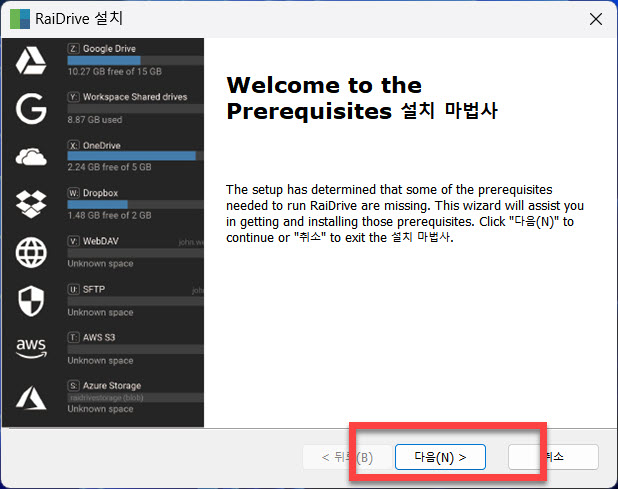The height and width of the screenshot is (489, 618).
Task: Click the T: drive letter badge
Action: click(x=73, y=338)
